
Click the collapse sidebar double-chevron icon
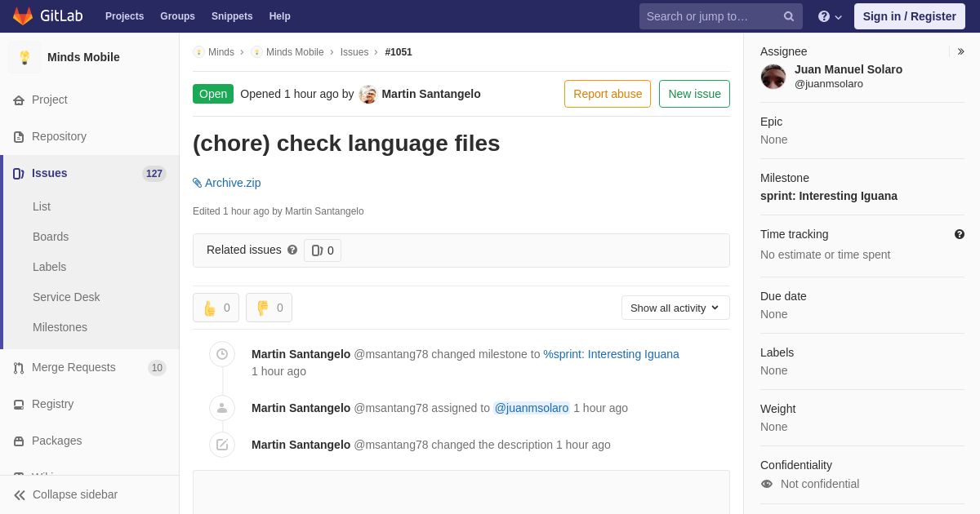20,495
